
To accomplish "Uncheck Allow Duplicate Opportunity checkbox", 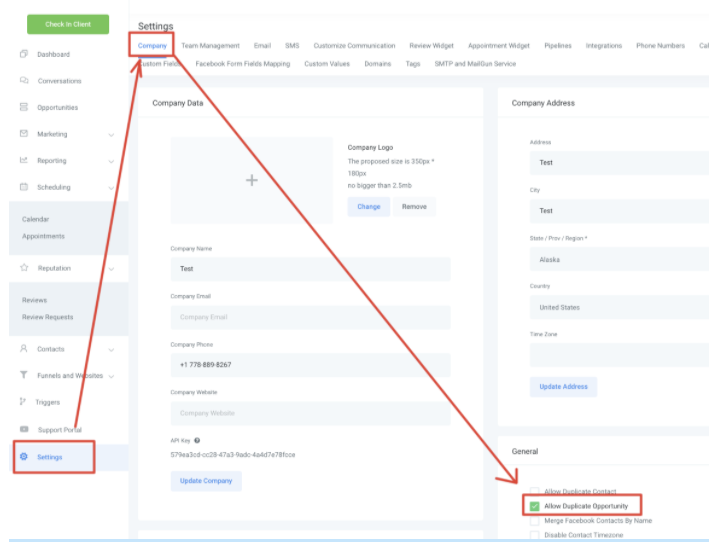I will tap(535, 506).
